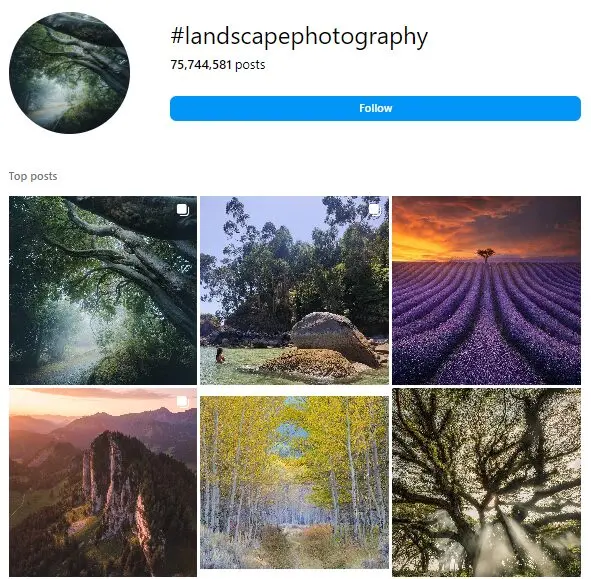Open the lavender field sunset post
This screenshot has height=579, width=591.
point(486,290)
